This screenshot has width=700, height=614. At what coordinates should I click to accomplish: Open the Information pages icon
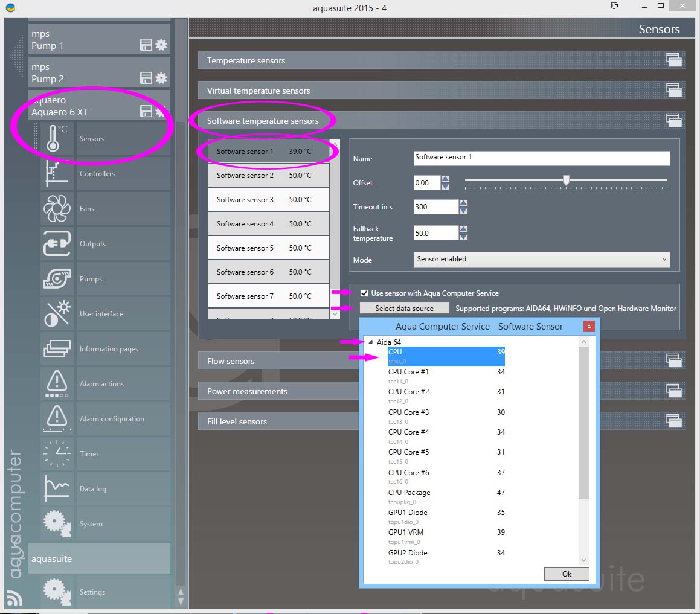(x=57, y=349)
